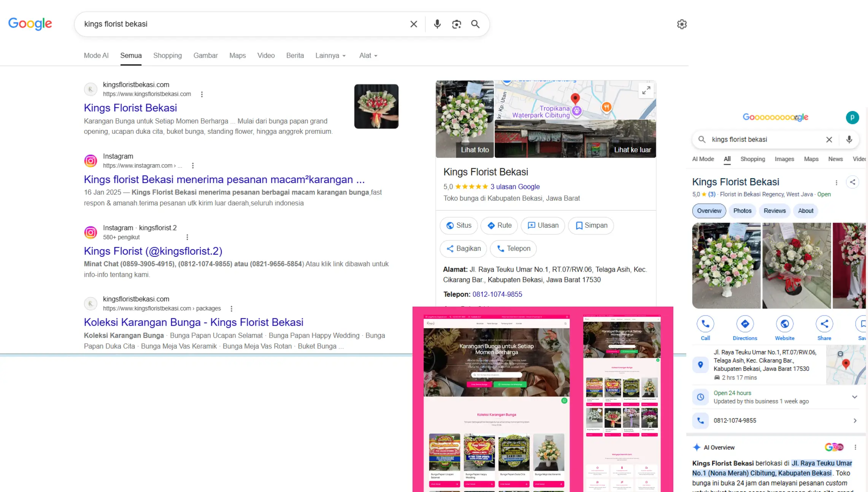Click the highlighted Jl. Raya Teuku Umar AI Overview link
Viewport: 868px width, 492px height.
tap(772, 468)
